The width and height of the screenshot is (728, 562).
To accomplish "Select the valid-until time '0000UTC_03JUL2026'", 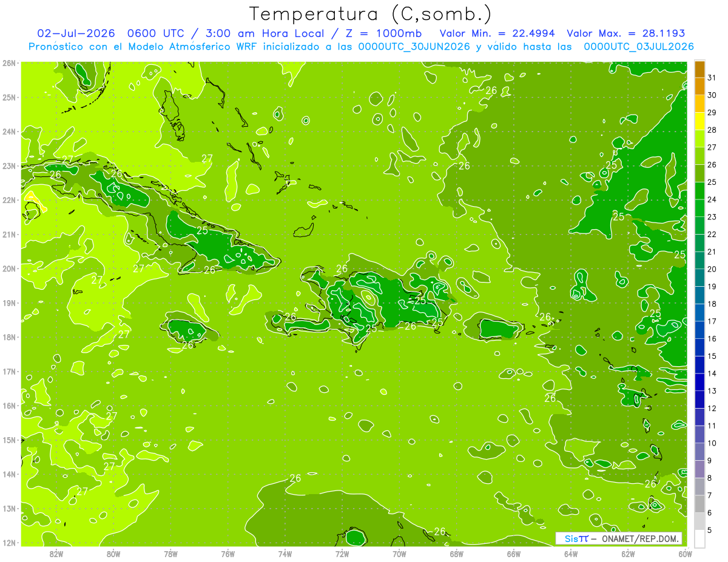I will pos(639,46).
